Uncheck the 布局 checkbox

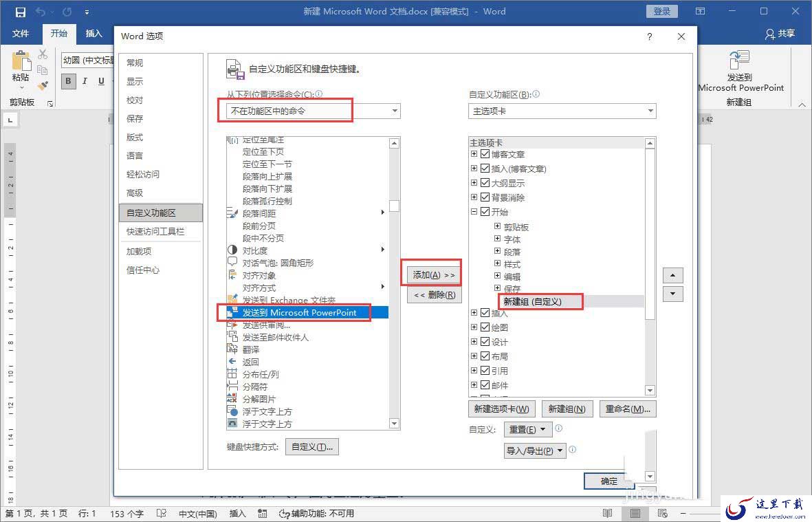485,356
